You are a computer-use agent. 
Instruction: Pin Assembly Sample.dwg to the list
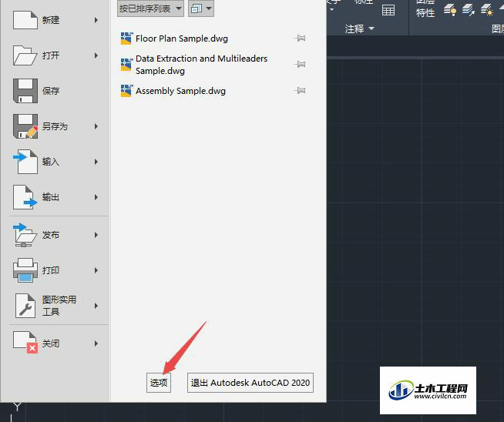[300, 91]
